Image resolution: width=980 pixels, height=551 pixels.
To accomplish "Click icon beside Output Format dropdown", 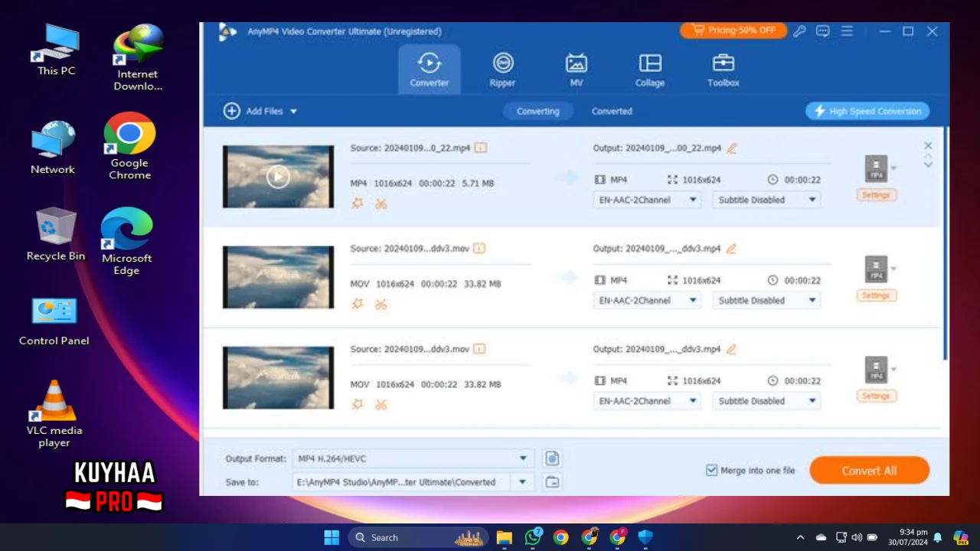I will [x=552, y=458].
